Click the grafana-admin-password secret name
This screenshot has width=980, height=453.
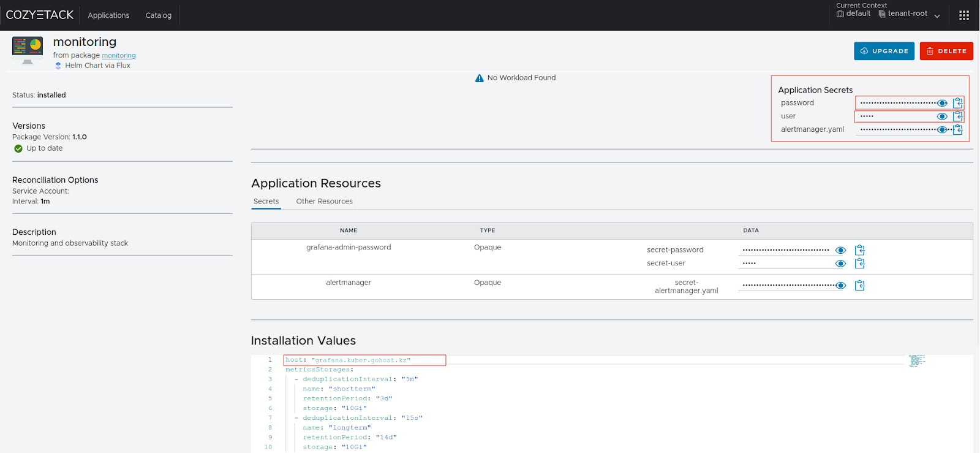coord(349,247)
